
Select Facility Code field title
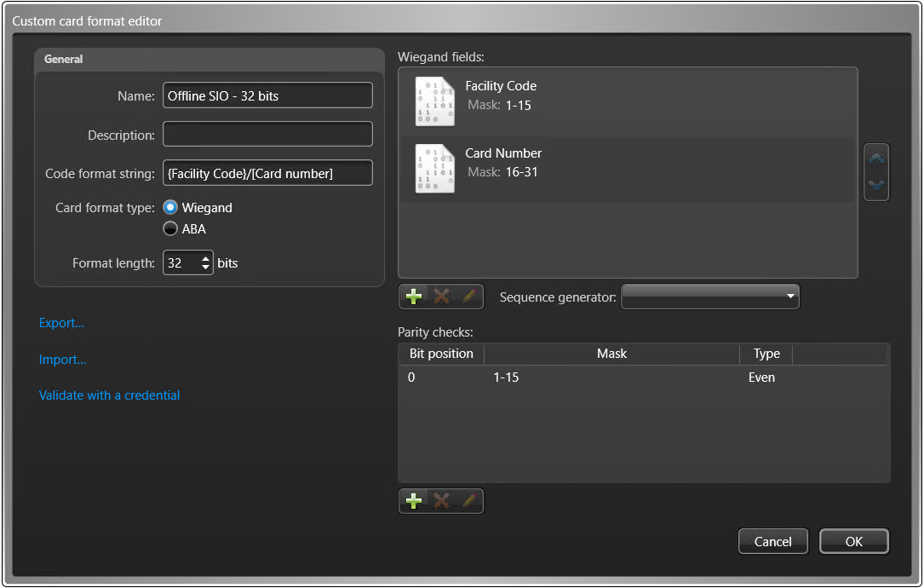point(501,86)
